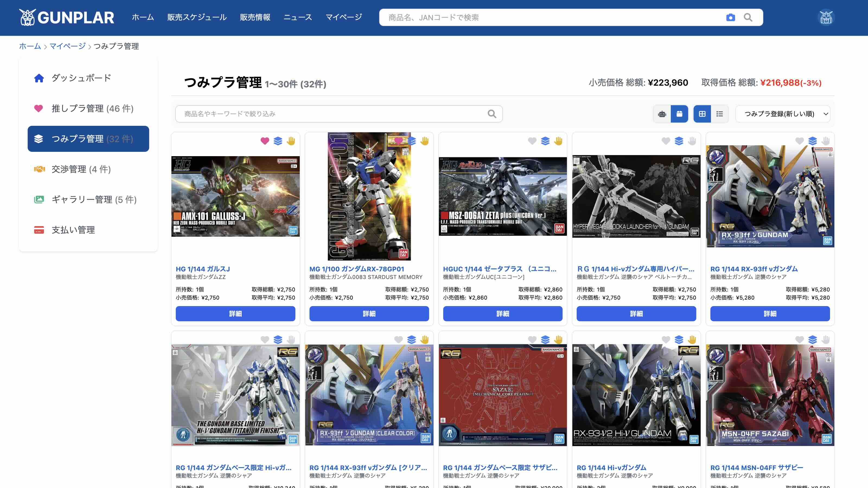
Task: Toggle heart favorite on HG ガルスJ card
Action: coord(265,141)
